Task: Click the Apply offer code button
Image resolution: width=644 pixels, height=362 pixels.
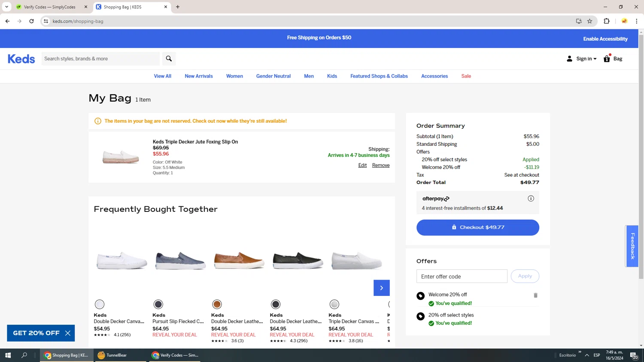Action: (525, 276)
